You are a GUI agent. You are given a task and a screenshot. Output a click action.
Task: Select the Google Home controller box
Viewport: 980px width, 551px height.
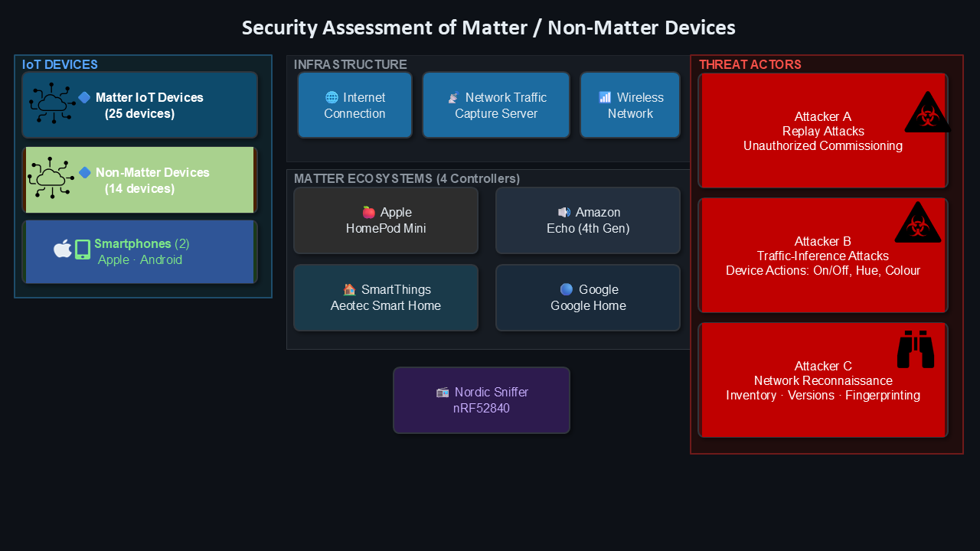tap(588, 298)
